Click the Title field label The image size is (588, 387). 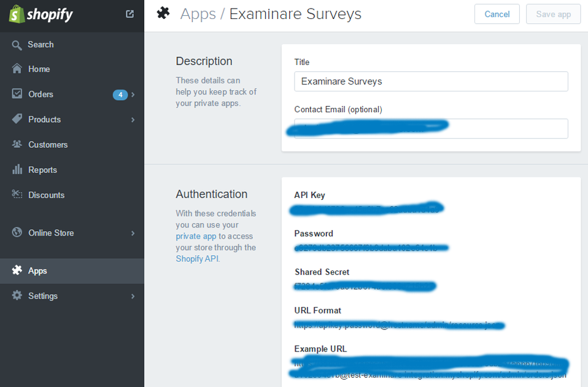[302, 62]
